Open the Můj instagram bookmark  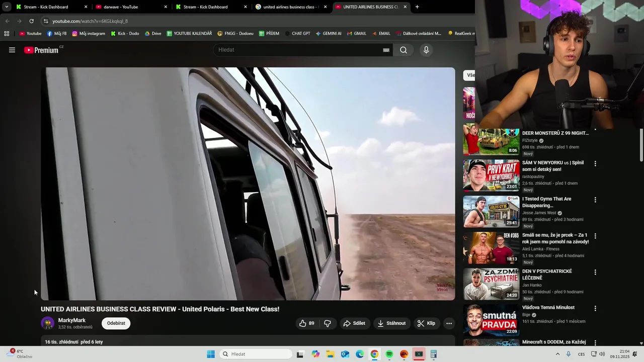pos(89,34)
